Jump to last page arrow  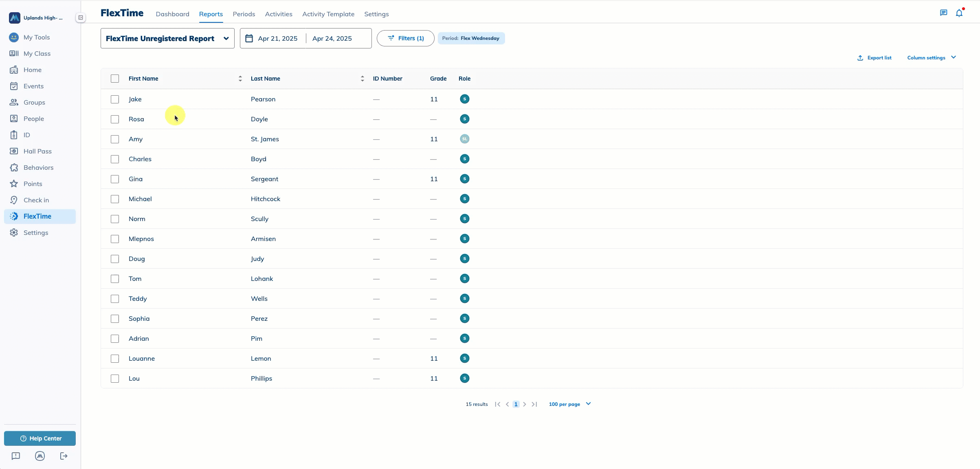(534, 404)
